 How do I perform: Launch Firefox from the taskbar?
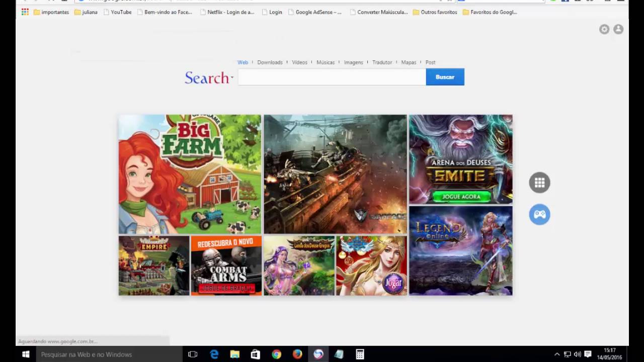click(x=297, y=354)
